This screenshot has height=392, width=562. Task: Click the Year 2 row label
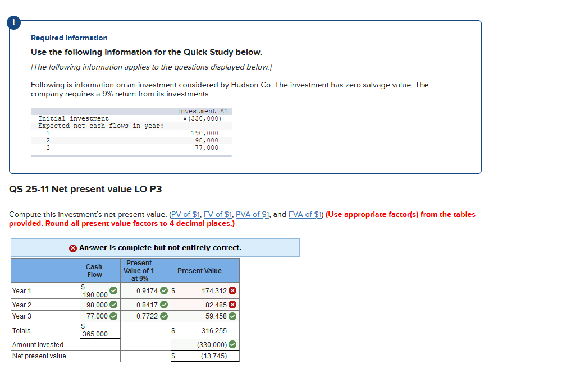(x=21, y=305)
